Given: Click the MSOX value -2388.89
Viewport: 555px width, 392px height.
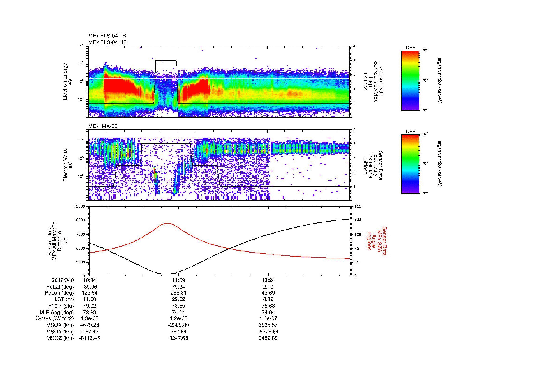Looking at the screenshot, I should coord(178,325).
